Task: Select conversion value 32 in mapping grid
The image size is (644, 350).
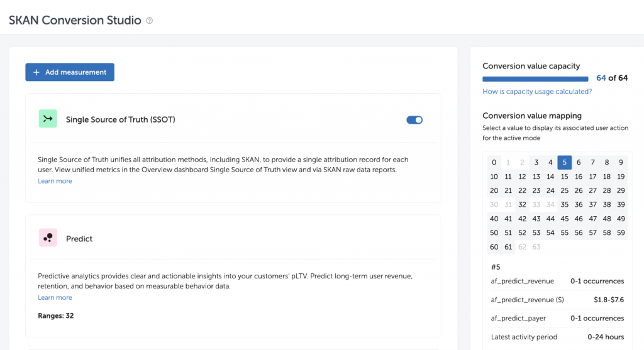Action: tap(522, 205)
